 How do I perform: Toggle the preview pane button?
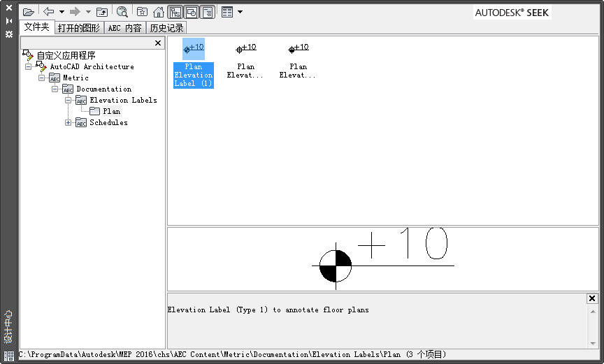click(192, 13)
